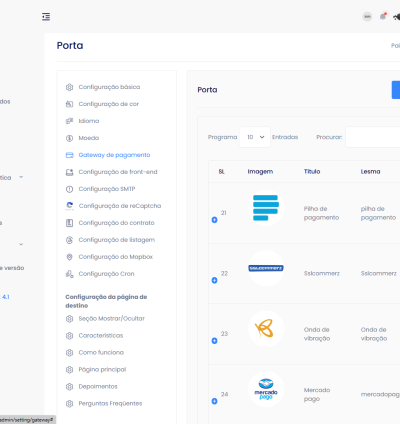Click the Idioma translation icon
This screenshot has height=424, width=400.
69,121
